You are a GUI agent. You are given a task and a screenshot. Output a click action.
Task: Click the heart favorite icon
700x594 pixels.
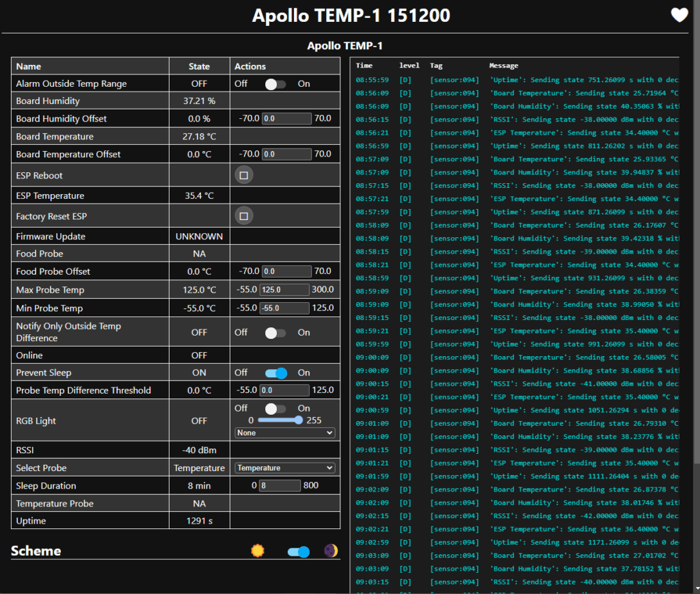tap(679, 14)
